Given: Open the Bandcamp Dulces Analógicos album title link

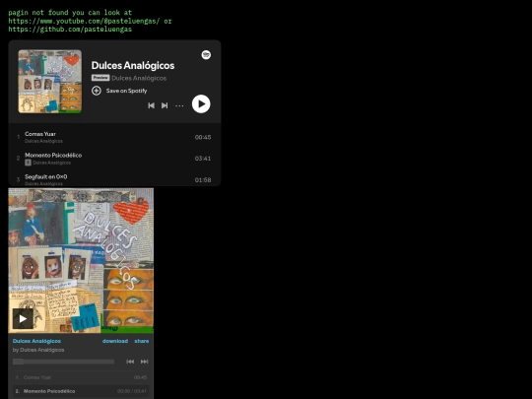Looking at the screenshot, I should point(36,341).
